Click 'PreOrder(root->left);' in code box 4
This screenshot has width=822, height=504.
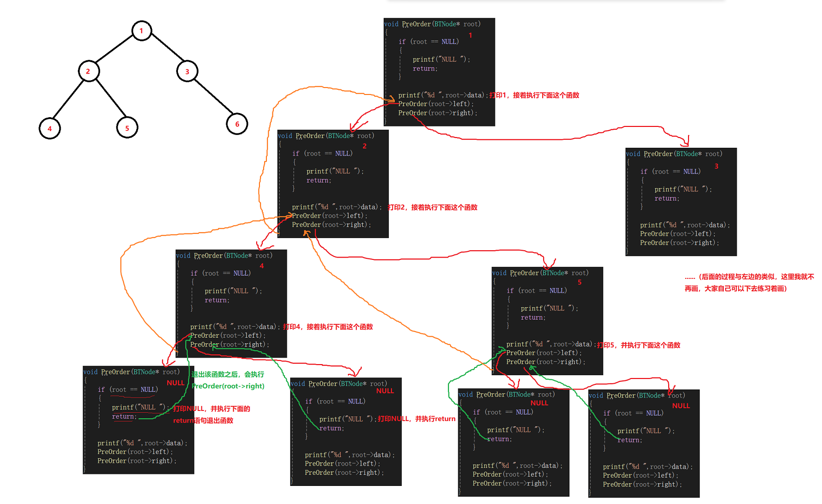point(228,335)
